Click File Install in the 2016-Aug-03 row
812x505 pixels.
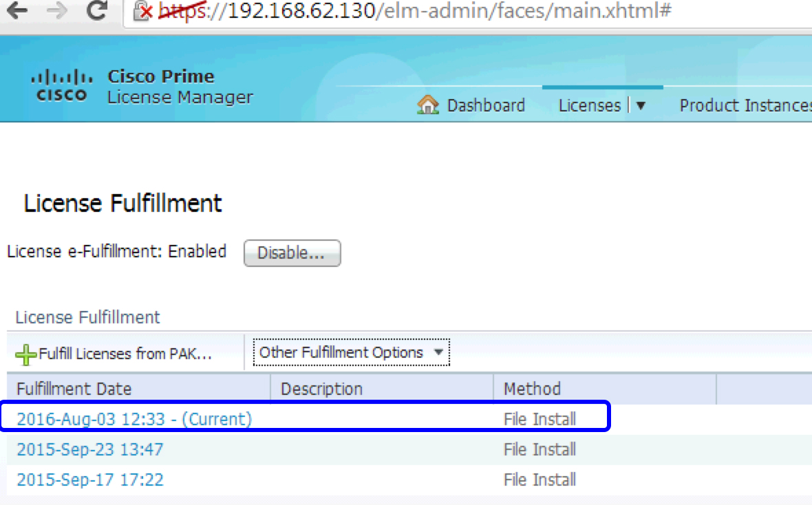coord(539,419)
